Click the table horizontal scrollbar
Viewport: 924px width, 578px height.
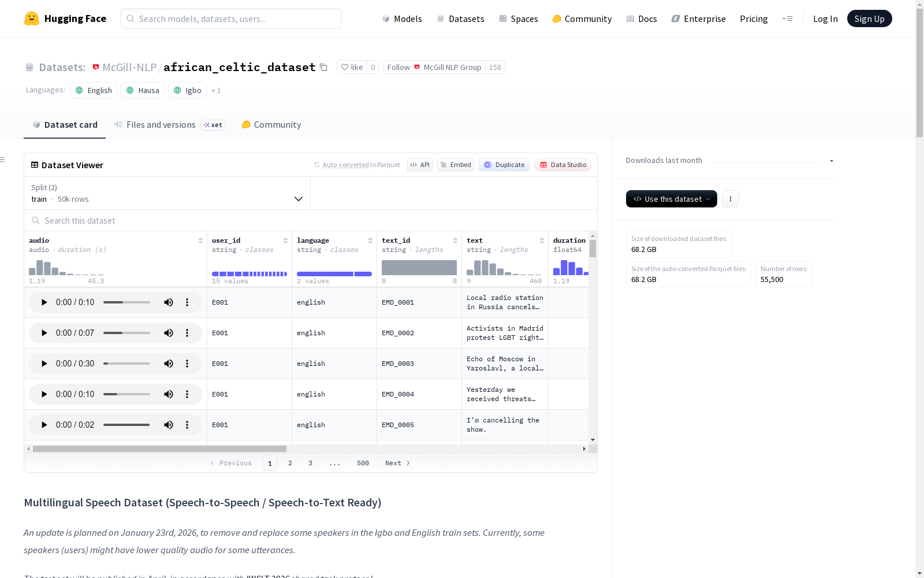[x=159, y=449]
